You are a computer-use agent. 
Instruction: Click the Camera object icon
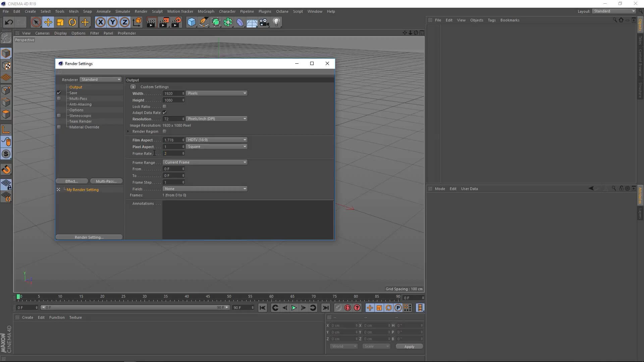pos(264,22)
